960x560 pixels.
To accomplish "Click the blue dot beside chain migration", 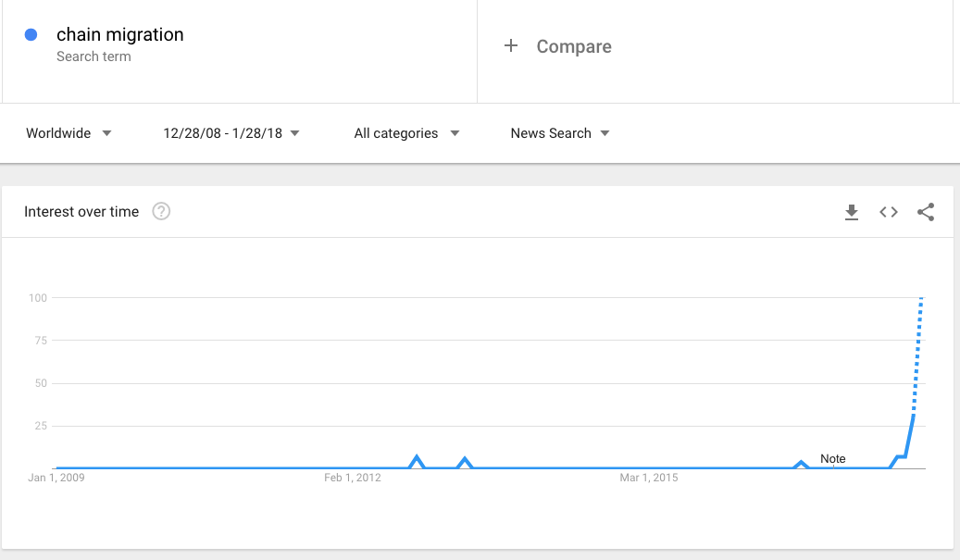I will click(x=31, y=35).
